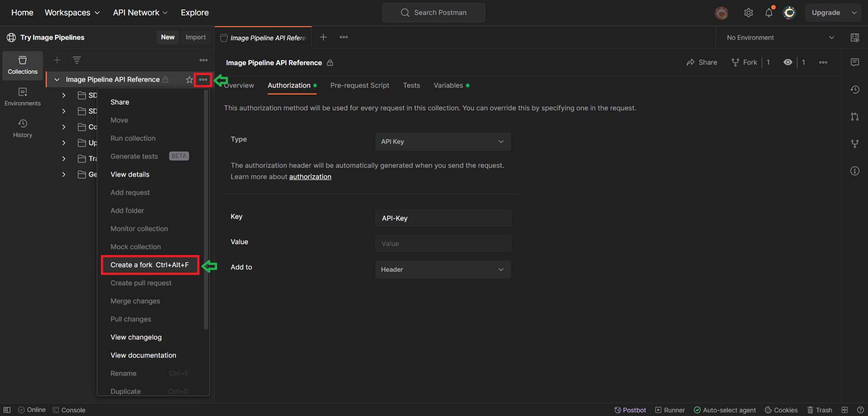Go to Home in top navigation
The height and width of the screenshot is (416, 868).
click(x=22, y=13)
